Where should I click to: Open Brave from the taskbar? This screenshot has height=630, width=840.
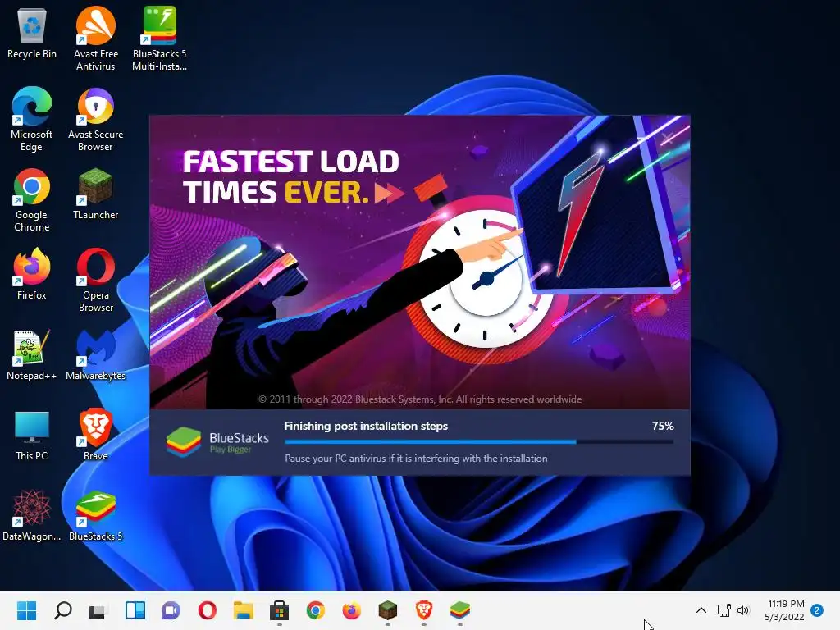coord(424,610)
